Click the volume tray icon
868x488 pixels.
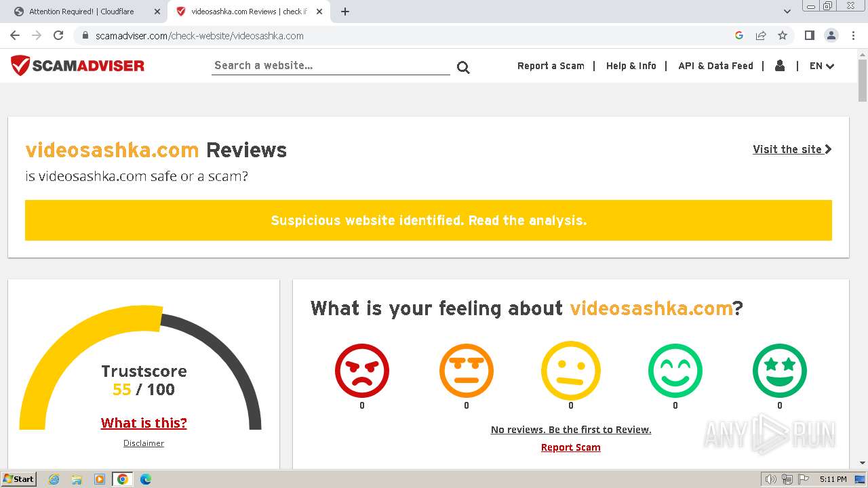(x=770, y=479)
